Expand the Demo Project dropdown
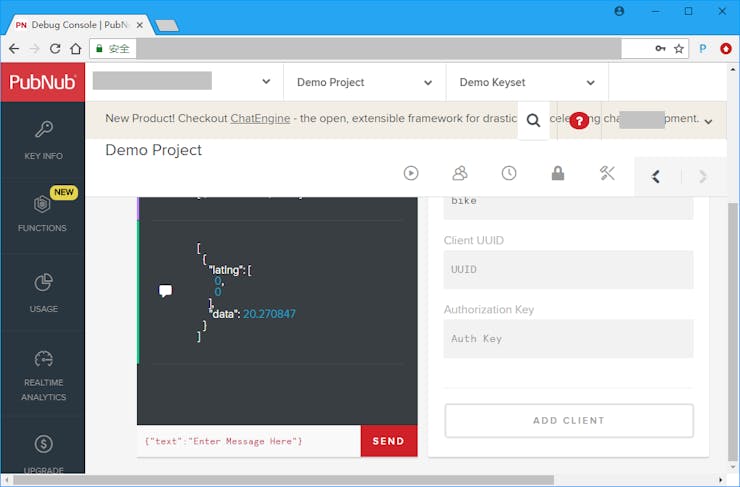This screenshot has width=740, height=487. [428, 83]
